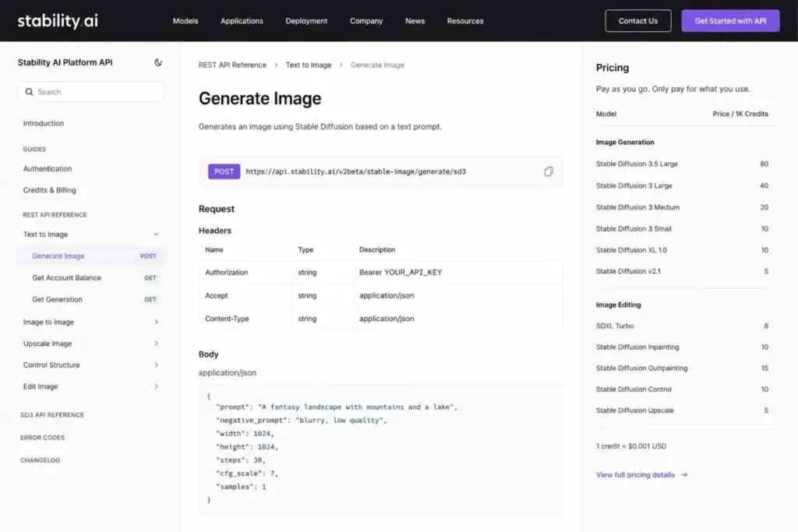Click the Authorization header name cell
This screenshot has height=532, width=798.
[227, 272]
